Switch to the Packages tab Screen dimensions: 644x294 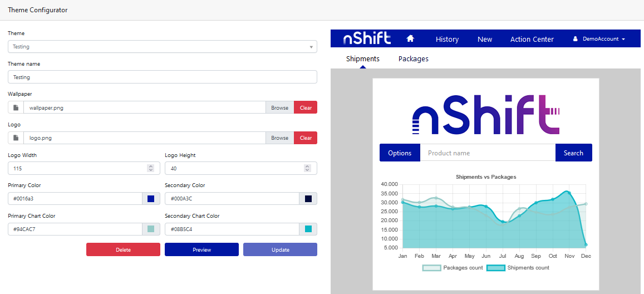413,58
